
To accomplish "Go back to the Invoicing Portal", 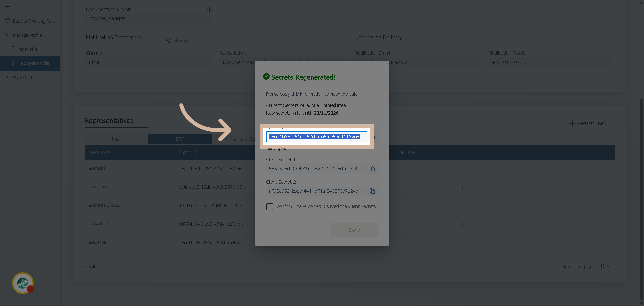I will (30, 21).
